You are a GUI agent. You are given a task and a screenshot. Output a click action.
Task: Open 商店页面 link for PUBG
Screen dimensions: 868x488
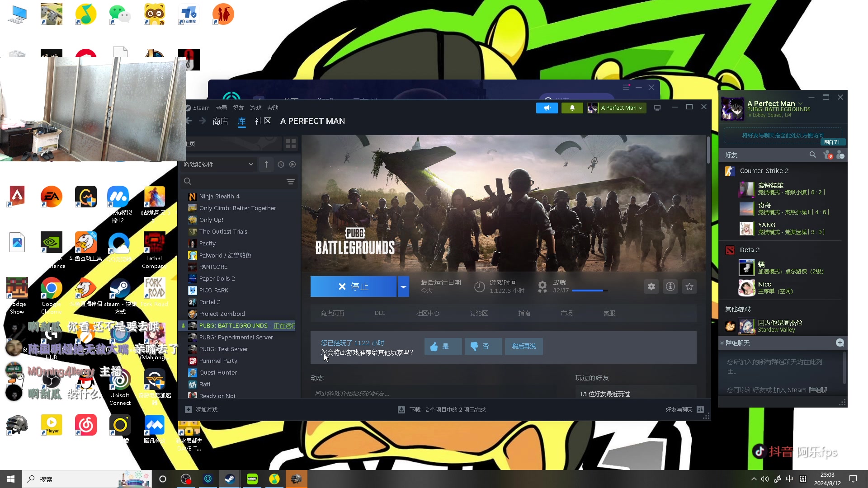(332, 313)
